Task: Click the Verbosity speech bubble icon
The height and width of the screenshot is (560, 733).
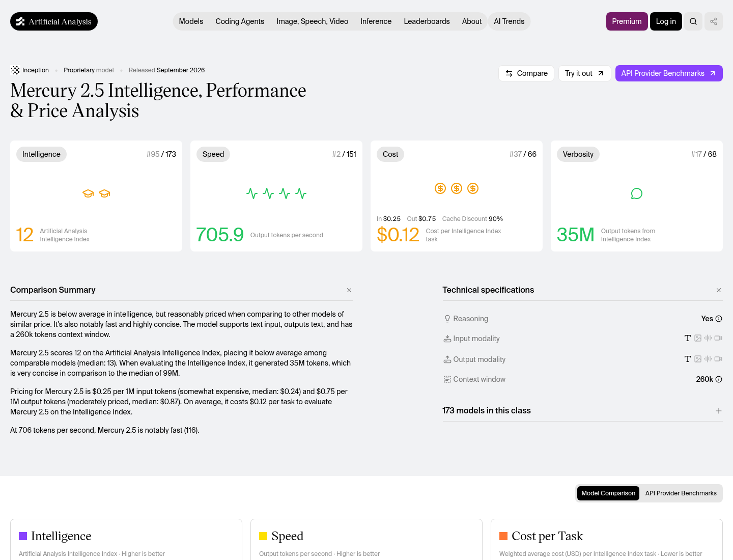Action: pyautogui.click(x=637, y=193)
